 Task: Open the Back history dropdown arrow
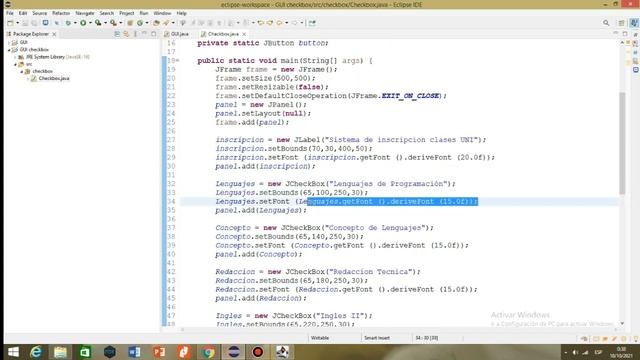287,23
